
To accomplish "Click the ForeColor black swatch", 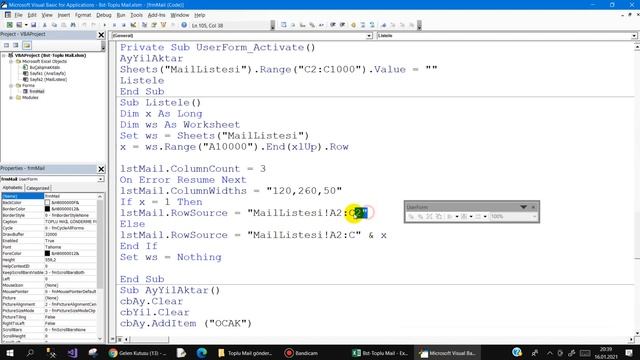I will [47, 253].
